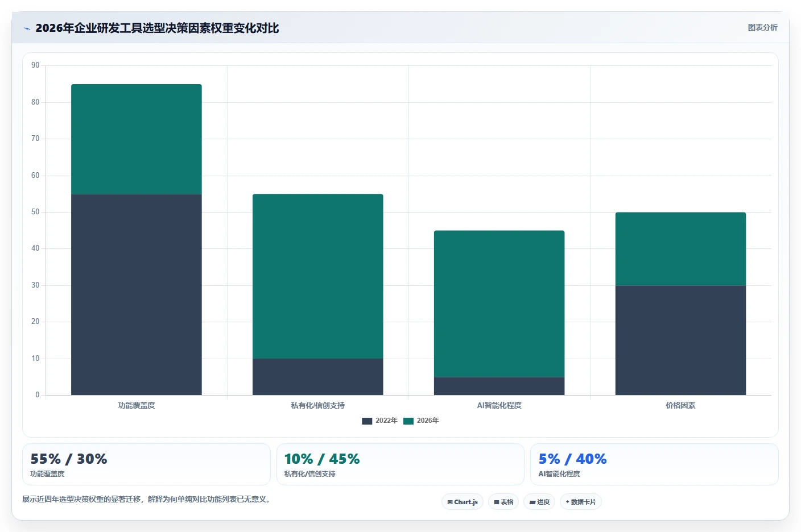Click the AI智能化程度 x-axis label
The width and height of the screenshot is (801, 532).
pyautogui.click(x=499, y=405)
